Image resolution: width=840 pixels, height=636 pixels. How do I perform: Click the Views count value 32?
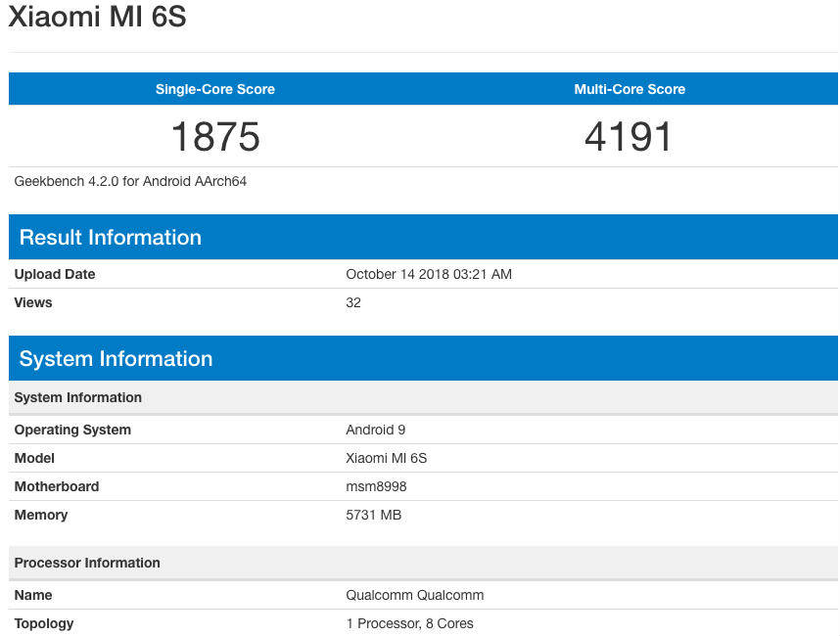click(x=353, y=302)
